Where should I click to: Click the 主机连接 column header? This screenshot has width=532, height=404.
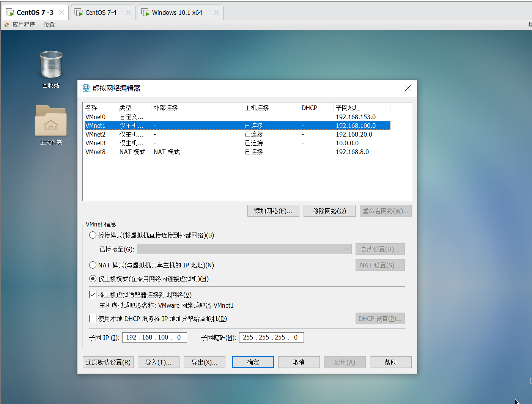coord(271,108)
